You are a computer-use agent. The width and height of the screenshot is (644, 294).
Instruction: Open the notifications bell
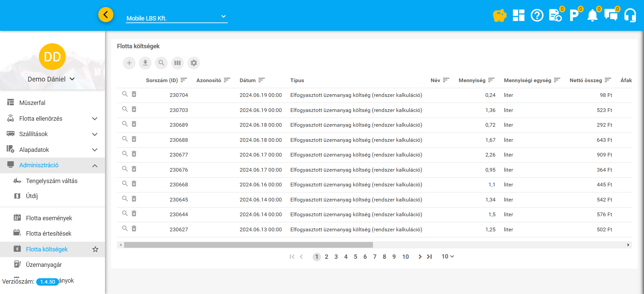point(592,15)
